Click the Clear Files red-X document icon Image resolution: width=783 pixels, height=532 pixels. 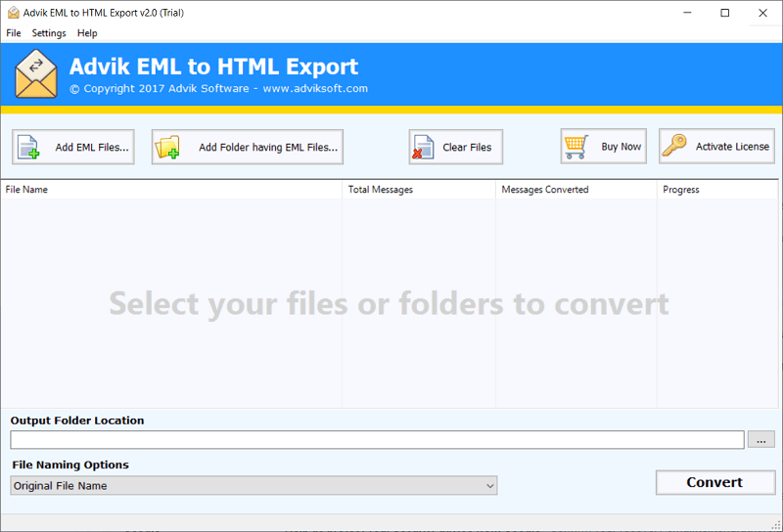click(x=424, y=148)
